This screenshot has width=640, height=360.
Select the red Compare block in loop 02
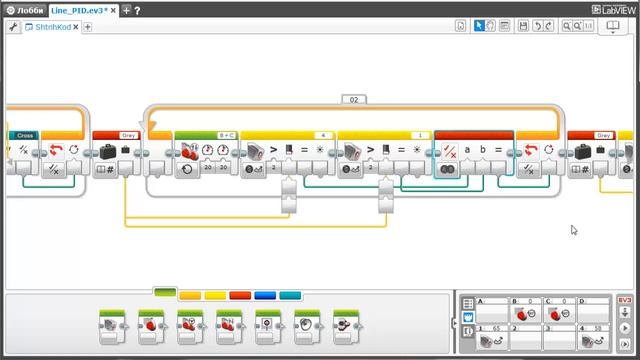click(x=473, y=155)
